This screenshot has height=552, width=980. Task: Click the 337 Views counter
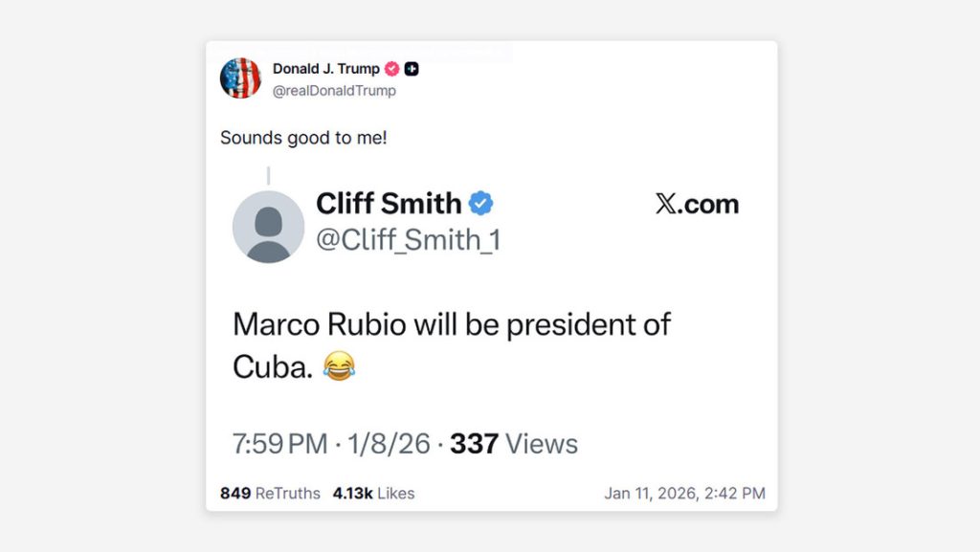(x=514, y=444)
